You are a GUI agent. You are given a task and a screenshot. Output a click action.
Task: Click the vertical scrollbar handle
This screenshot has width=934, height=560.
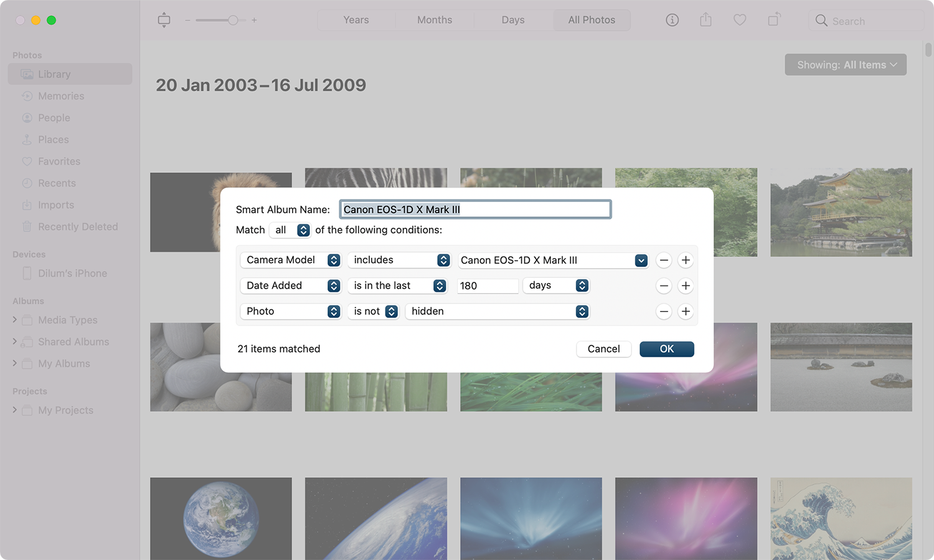click(x=928, y=49)
